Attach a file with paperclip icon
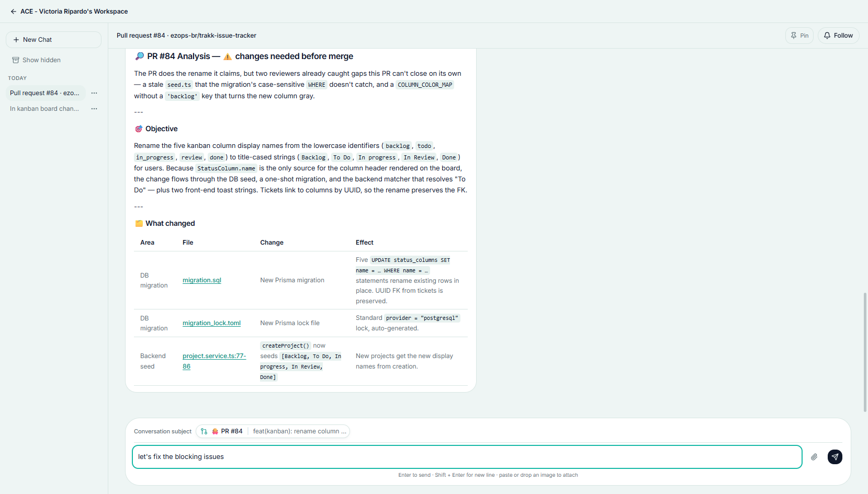Screen dimensions: 868x494 814,457
